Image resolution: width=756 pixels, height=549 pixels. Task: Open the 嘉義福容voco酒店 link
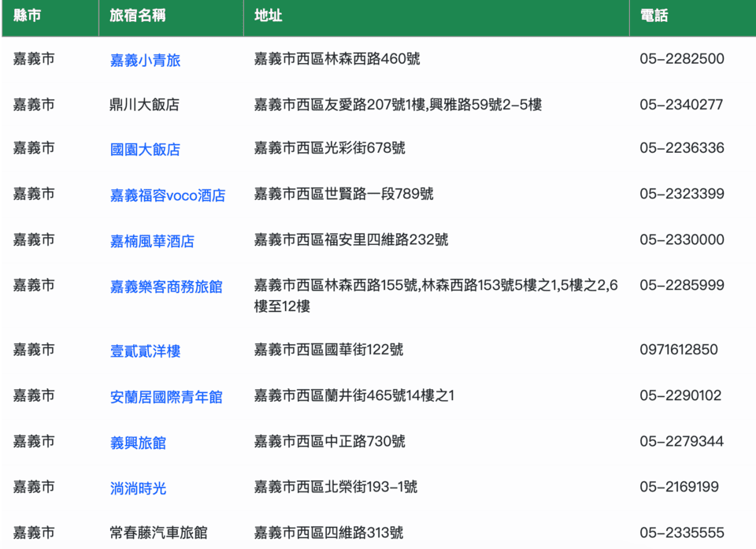(x=168, y=195)
